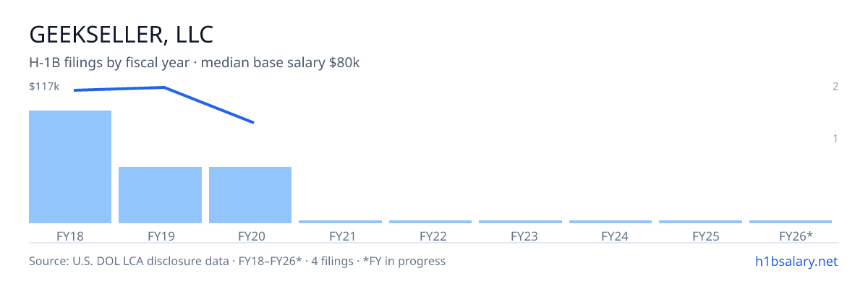868x289 pixels.
Task: Select the flat FY26* bar
Action: [x=791, y=222]
